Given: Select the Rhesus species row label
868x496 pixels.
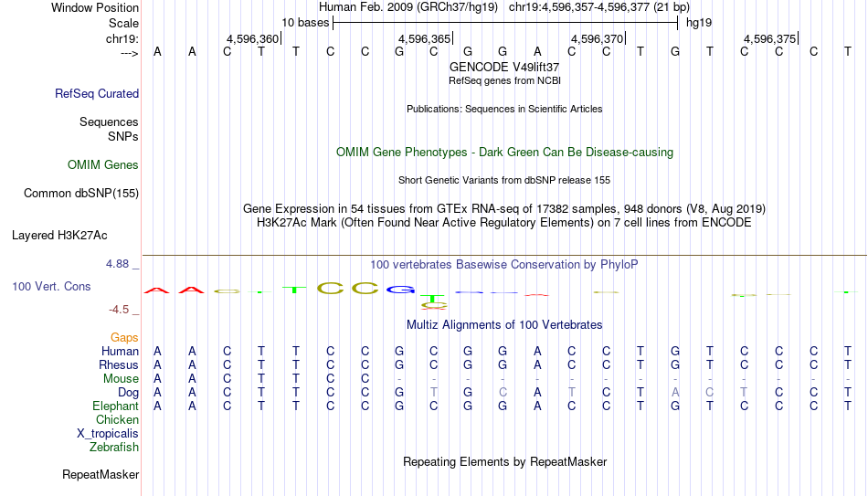Looking at the screenshot, I should (x=119, y=364).
